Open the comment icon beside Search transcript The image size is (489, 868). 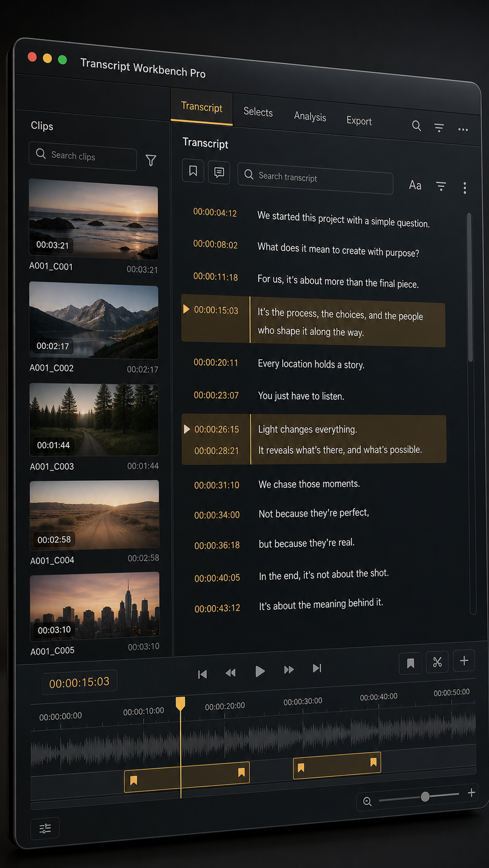pyautogui.click(x=219, y=172)
